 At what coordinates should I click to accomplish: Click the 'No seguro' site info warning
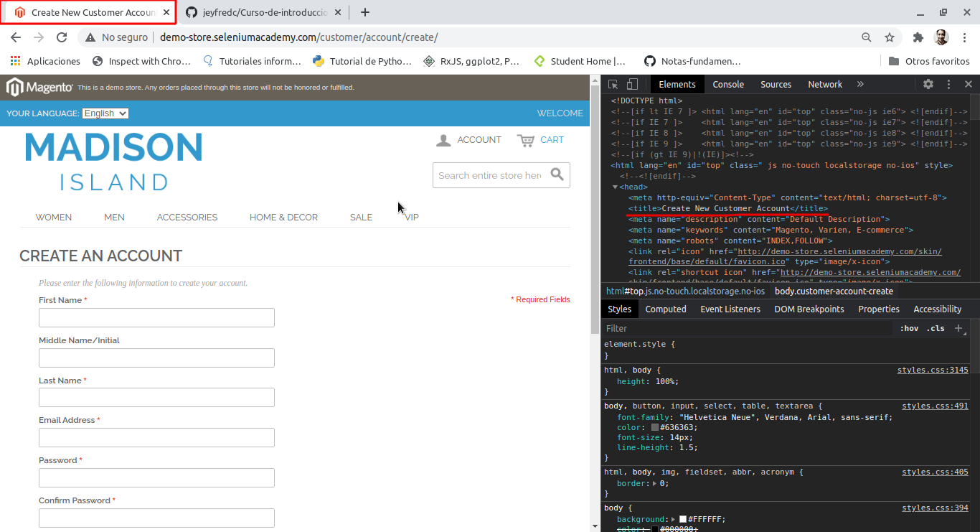(117, 37)
